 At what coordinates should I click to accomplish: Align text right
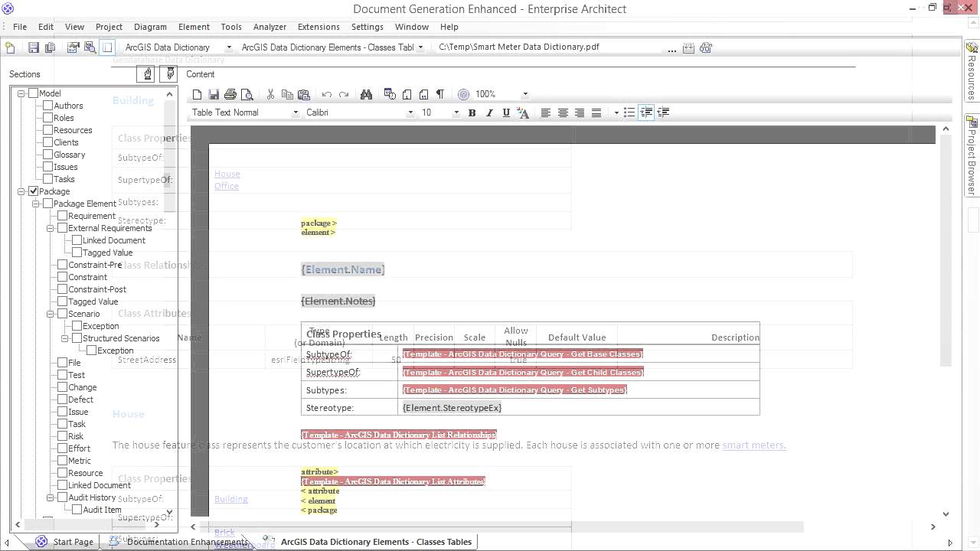pos(580,112)
